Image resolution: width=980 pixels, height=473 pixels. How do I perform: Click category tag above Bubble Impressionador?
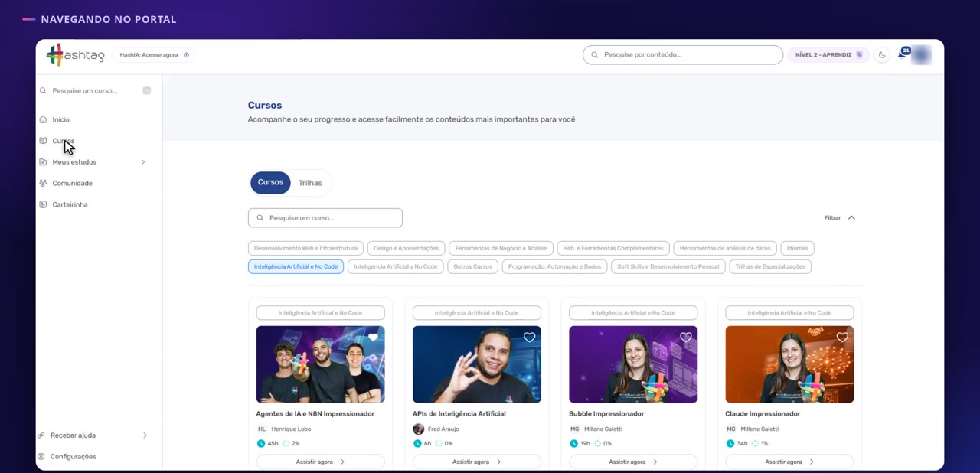[x=633, y=313]
